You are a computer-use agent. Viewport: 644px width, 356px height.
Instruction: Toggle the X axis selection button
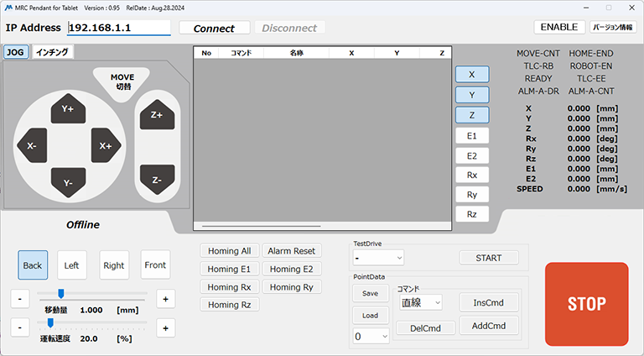471,74
